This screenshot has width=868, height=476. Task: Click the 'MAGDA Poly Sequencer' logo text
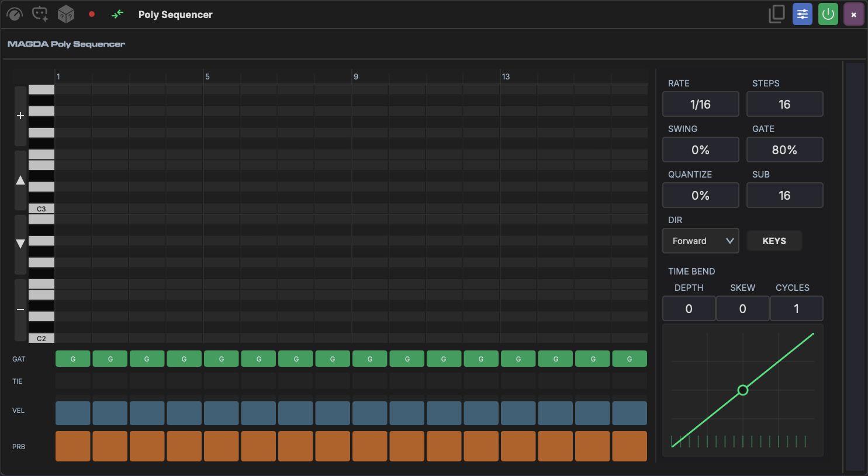coord(66,44)
